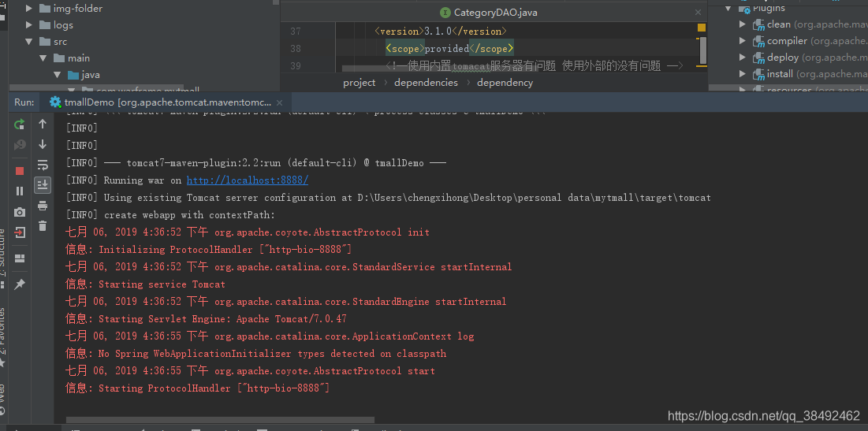868x431 pixels.
Task: Restore layout icon in Run toolbar
Action: [20, 258]
